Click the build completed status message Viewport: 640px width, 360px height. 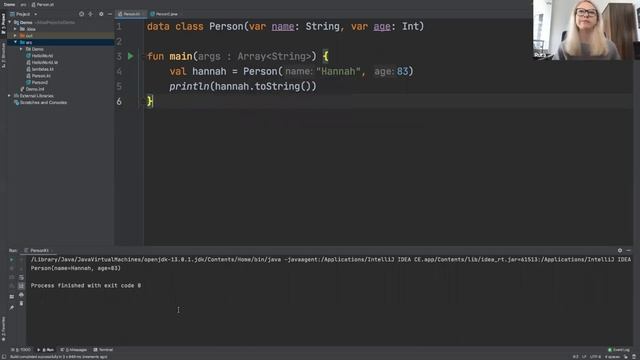point(59,357)
